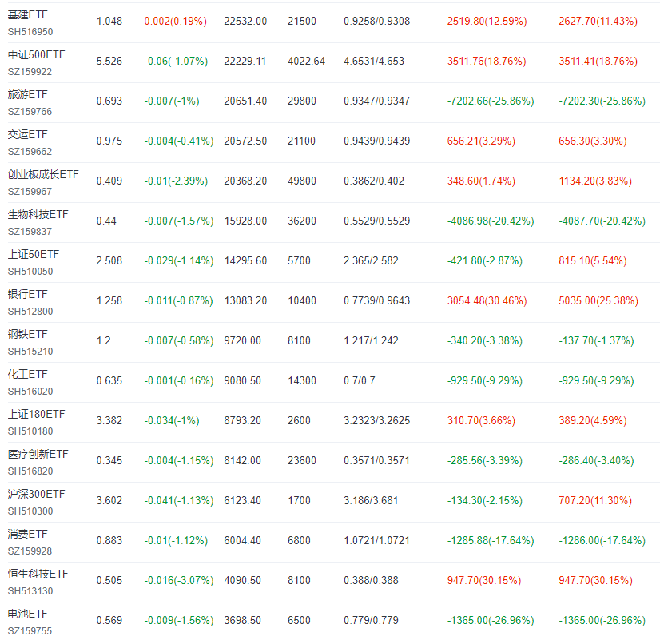The image size is (660, 644).
Task: Click change value -0.06(-1.07%)
Action: pos(176,62)
